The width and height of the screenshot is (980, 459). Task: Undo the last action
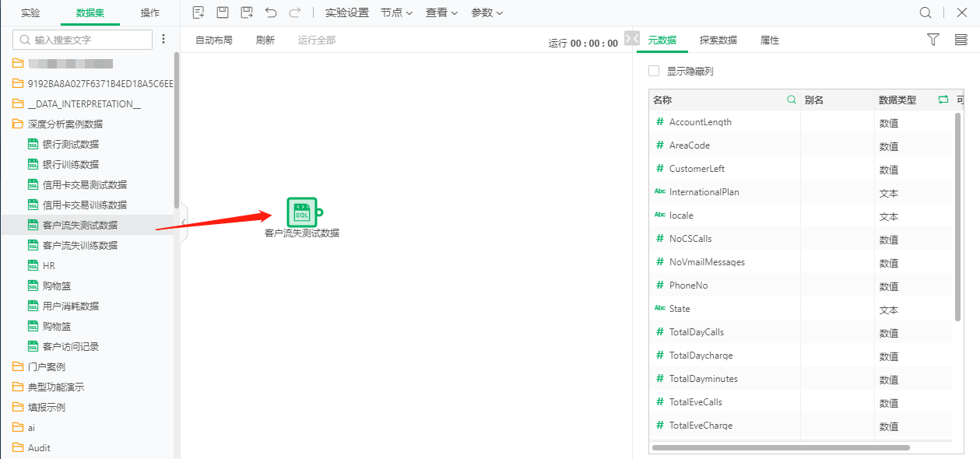click(x=271, y=12)
